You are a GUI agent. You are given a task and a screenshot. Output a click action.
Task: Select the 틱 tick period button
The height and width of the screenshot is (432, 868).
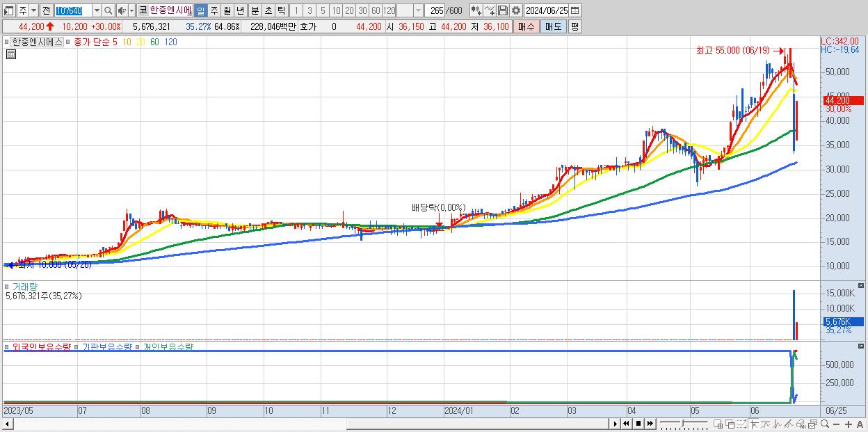tap(281, 10)
